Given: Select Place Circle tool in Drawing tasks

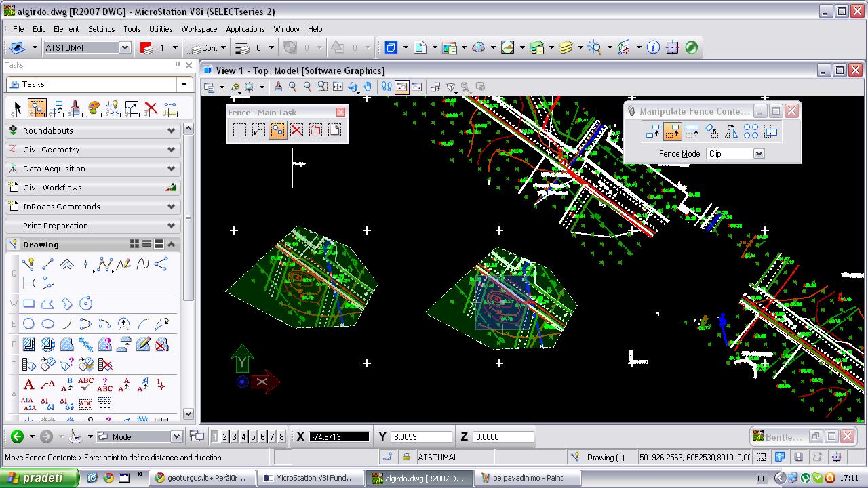Looking at the screenshot, I should pyautogui.click(x=29, y=324).
